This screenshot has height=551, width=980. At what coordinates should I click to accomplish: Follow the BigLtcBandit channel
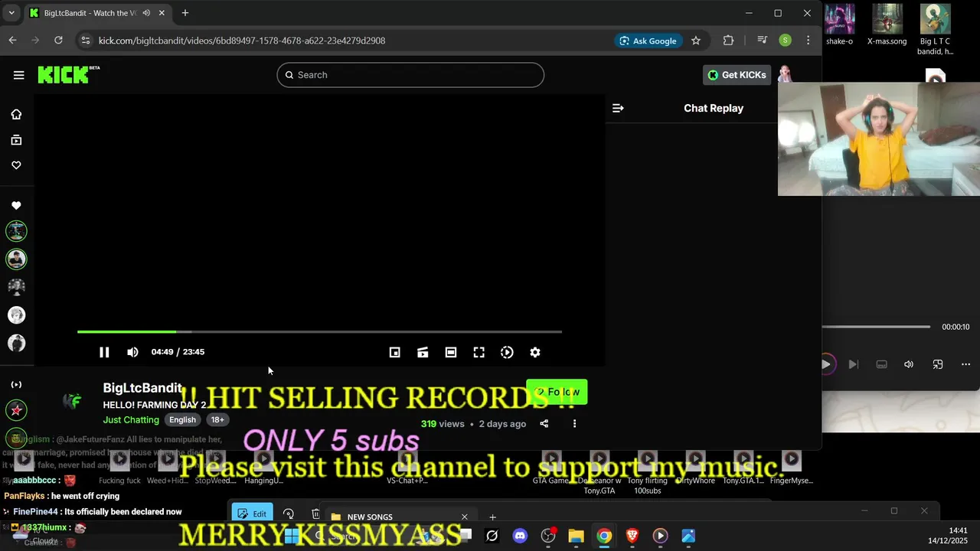point(557,392)
